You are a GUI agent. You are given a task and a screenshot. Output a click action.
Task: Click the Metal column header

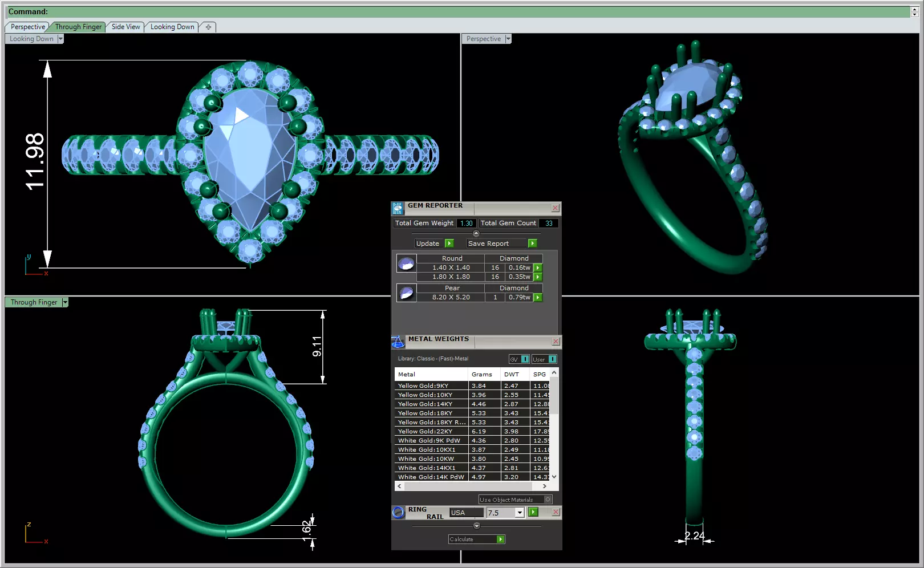click(431, 375)
